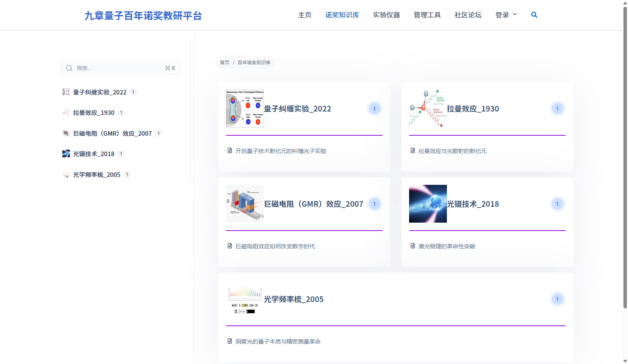Click the 光镊技术_2018 card thumbnail image
Screen dimensions: 628x364
coord(428,204)
